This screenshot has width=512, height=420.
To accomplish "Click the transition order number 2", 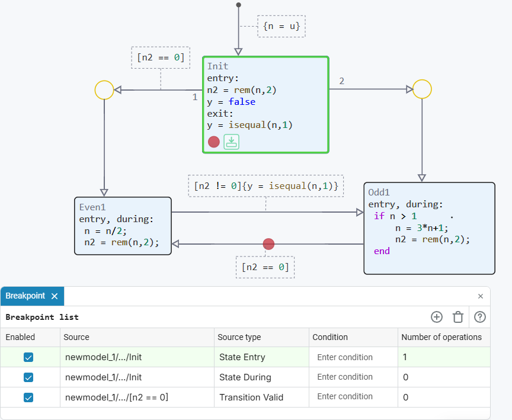I will (x=341, y=81).
